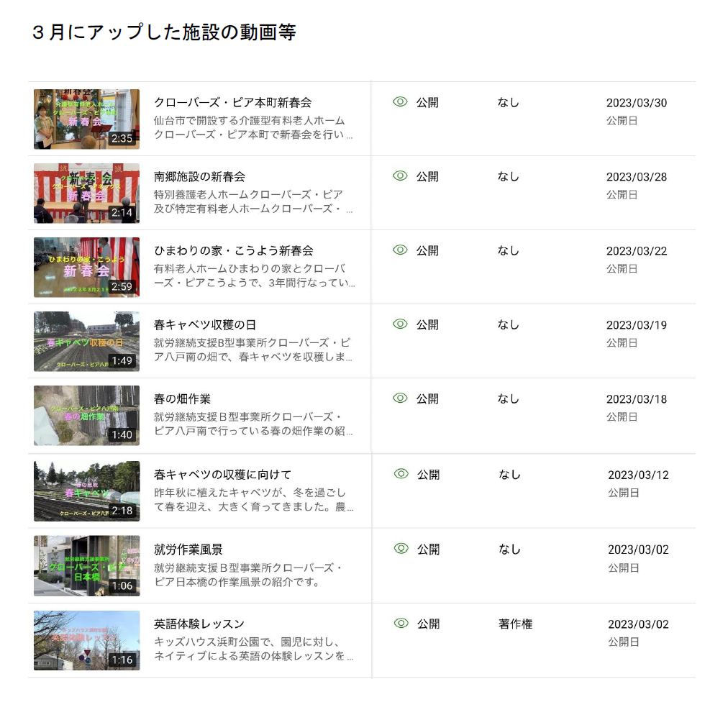Click なし restriction in 春の畑作業 row
The image size is (728, 702).
pyautogui.click(x=509, y=399)
